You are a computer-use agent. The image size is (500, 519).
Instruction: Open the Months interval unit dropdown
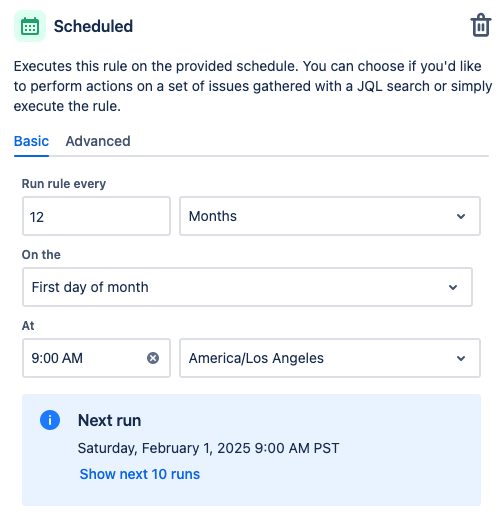(330, 216)
